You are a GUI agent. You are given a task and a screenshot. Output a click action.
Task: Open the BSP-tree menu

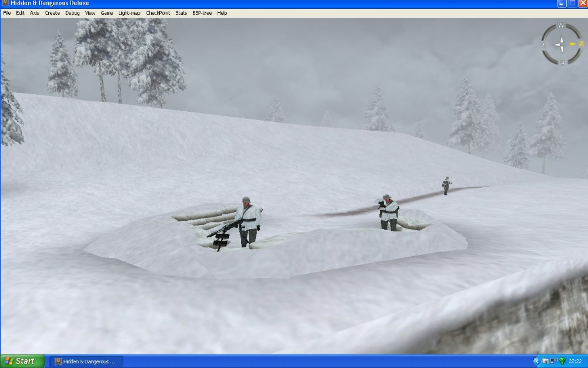pos(202,13)
